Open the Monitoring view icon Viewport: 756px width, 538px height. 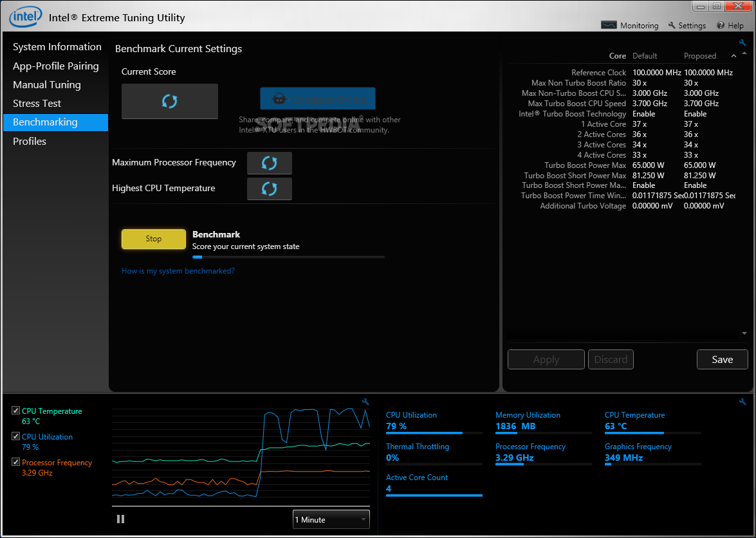pyautogui.click(x=609, y=25)
